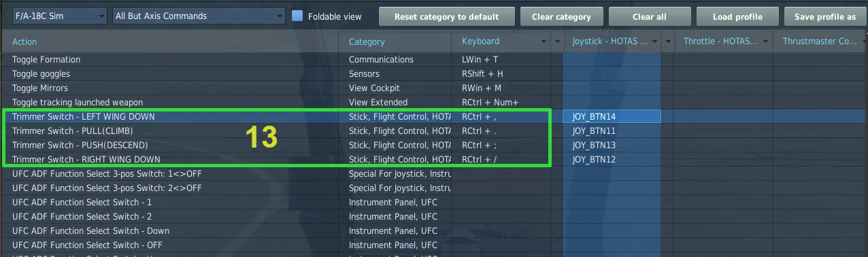Toggle the Foldable view checkbox
The image size is (868, 257).
[297, 16]
